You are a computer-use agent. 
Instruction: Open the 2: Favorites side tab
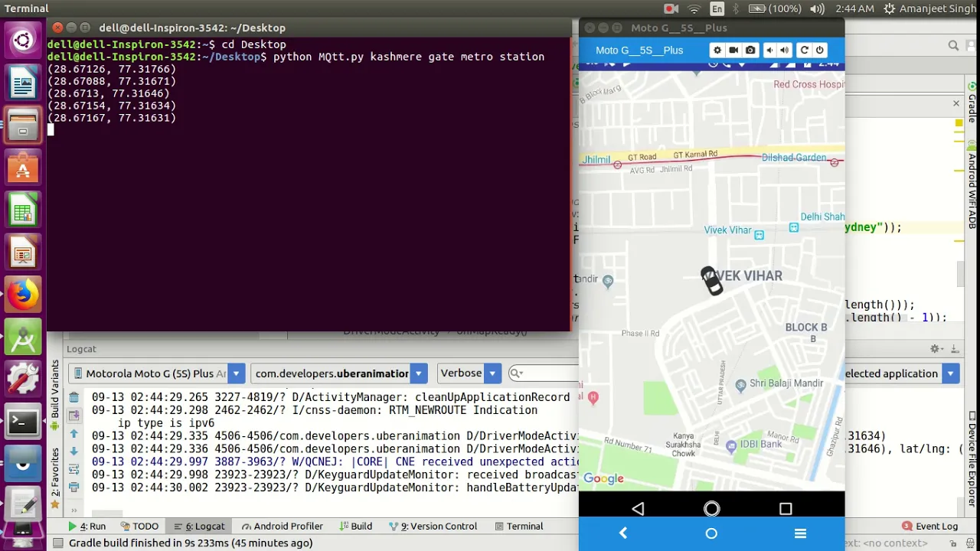click(x=55, y=478)
